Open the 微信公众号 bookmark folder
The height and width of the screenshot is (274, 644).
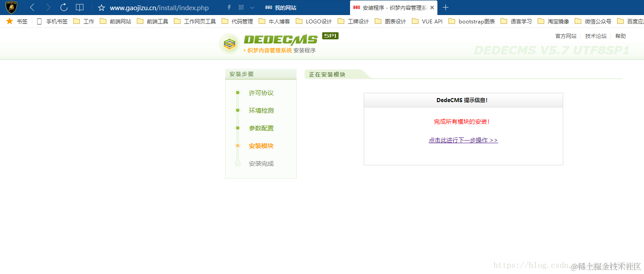(593, 21)
